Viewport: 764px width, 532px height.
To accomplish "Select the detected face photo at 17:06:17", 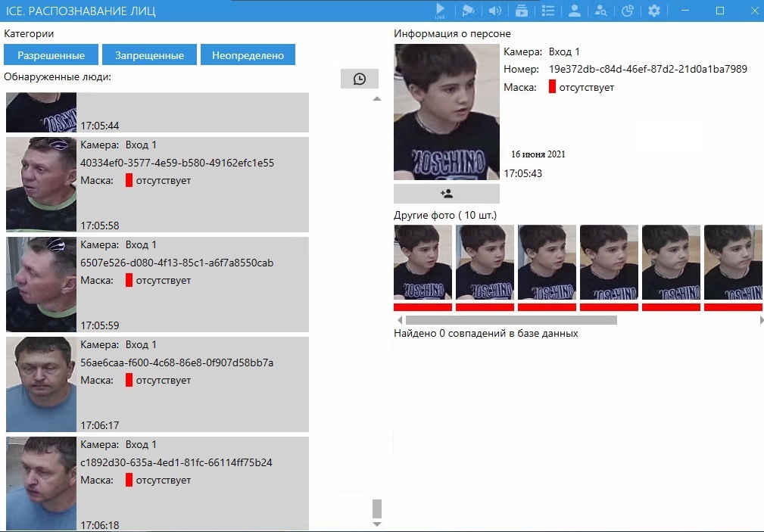I will coord(42,384).
